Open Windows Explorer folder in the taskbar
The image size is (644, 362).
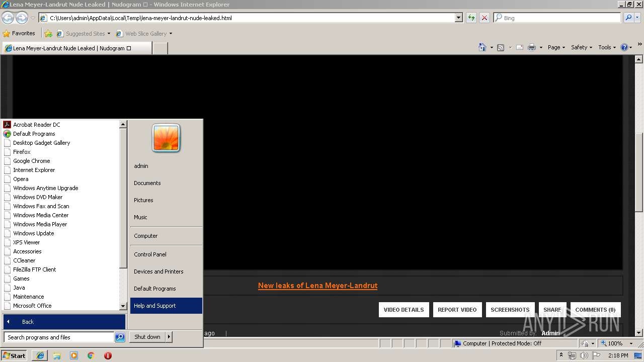57,355
